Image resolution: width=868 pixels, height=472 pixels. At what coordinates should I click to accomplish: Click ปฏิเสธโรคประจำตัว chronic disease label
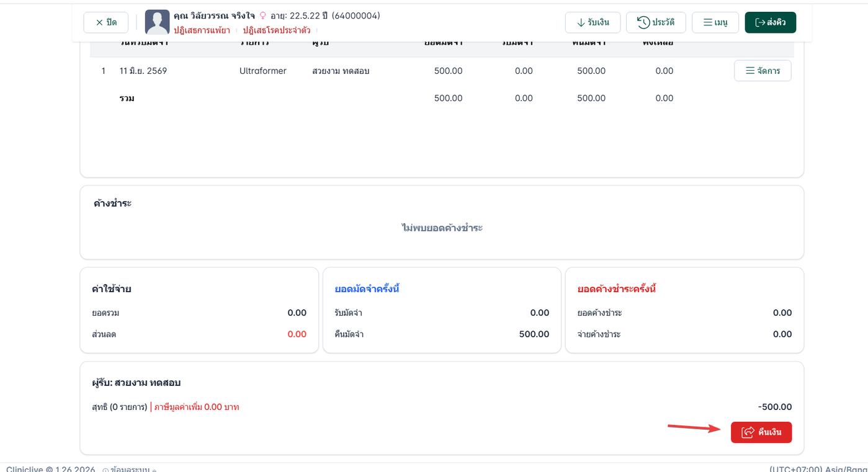[277, 30]
